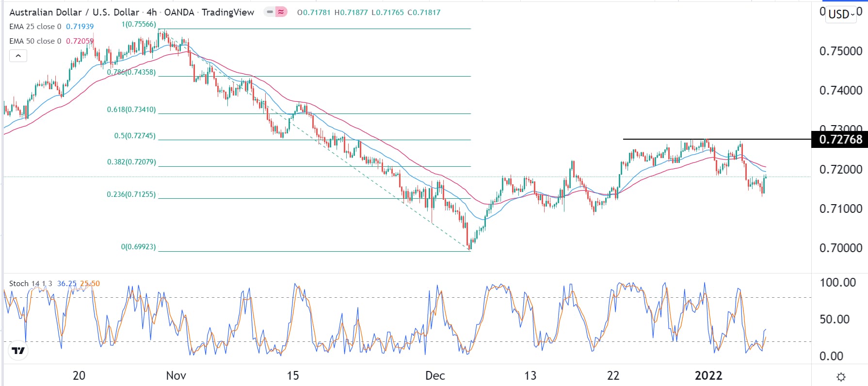Click the 0.72000 price axis label
The width and height of the screenshot is (868, 386).
[841, 170]
